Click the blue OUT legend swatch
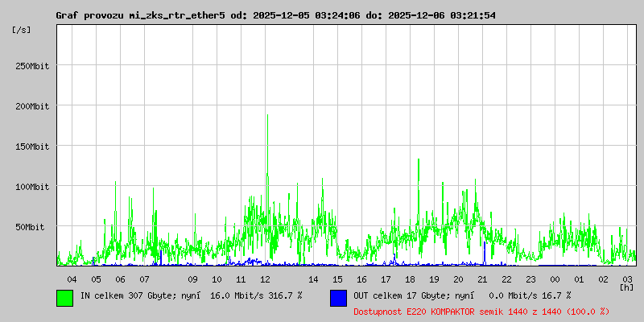This screenshot has width=644, height=322. (338, 297)
